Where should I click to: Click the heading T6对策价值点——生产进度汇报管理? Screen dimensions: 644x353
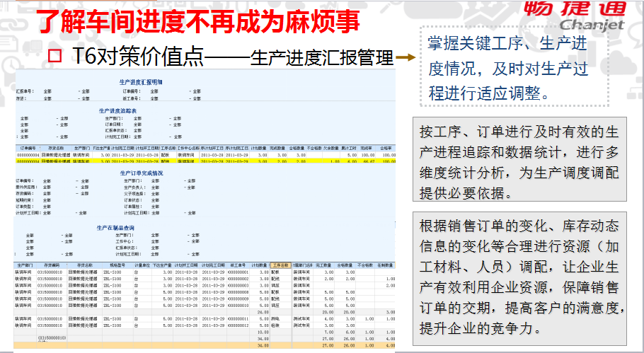(233, 57)
